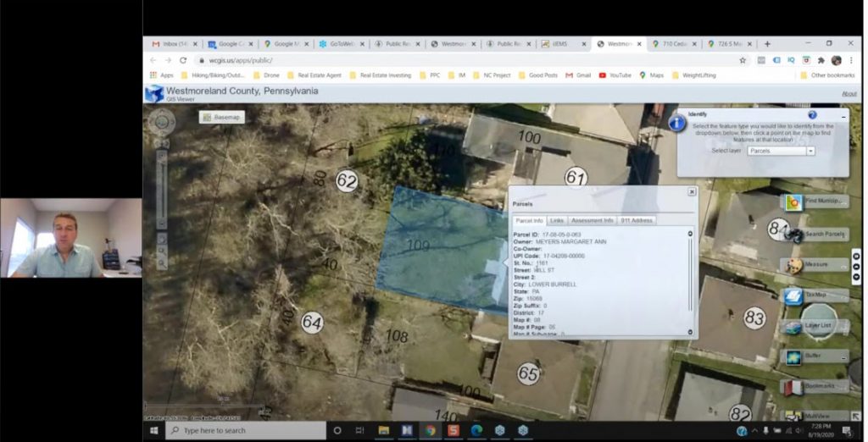This screenshot has height=442, width=868.
Task: Minimize the Identify panel
Action: click(843, 115)
